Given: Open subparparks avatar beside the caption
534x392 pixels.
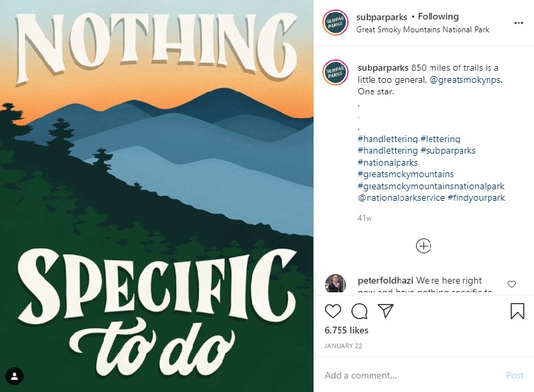Looking at the screenshot, I should [x=335, y=73].
